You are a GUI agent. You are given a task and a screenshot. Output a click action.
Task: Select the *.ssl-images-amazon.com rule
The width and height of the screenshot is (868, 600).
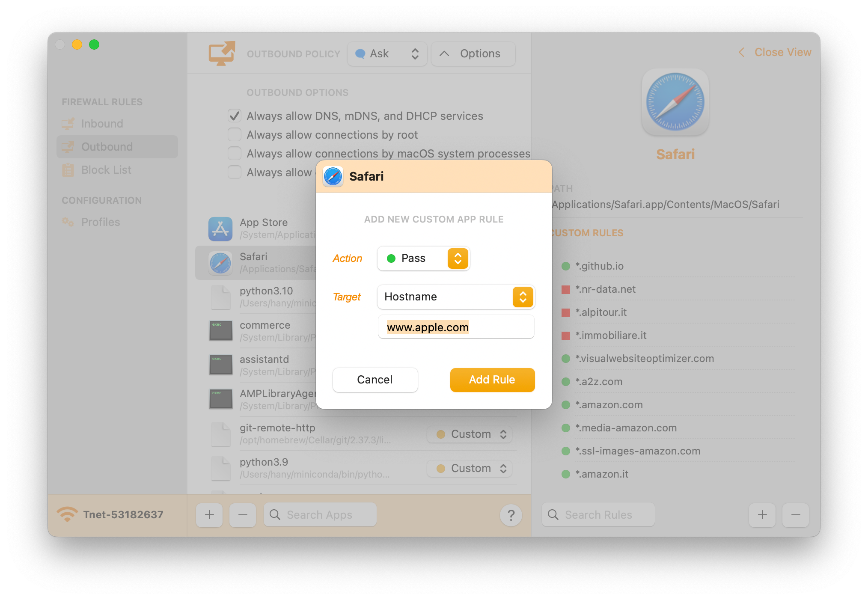pos(678,451)
